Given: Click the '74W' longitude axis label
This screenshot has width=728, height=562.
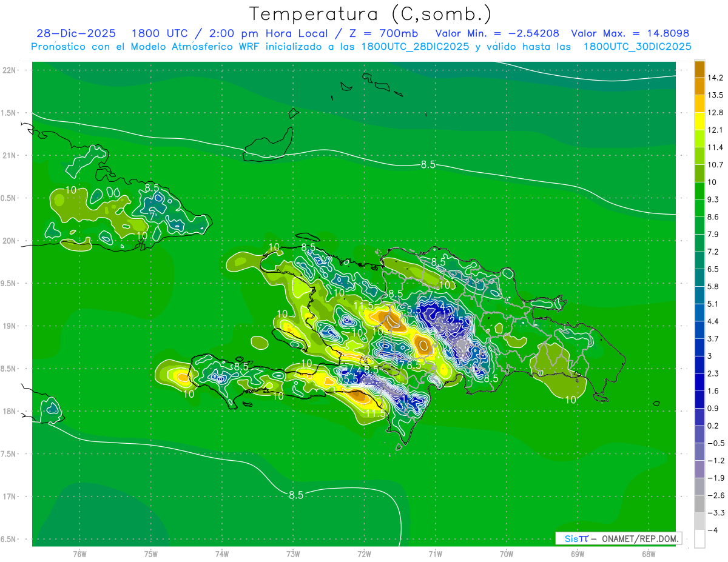Looking at the screenshot, I should (x=222, y=554).
